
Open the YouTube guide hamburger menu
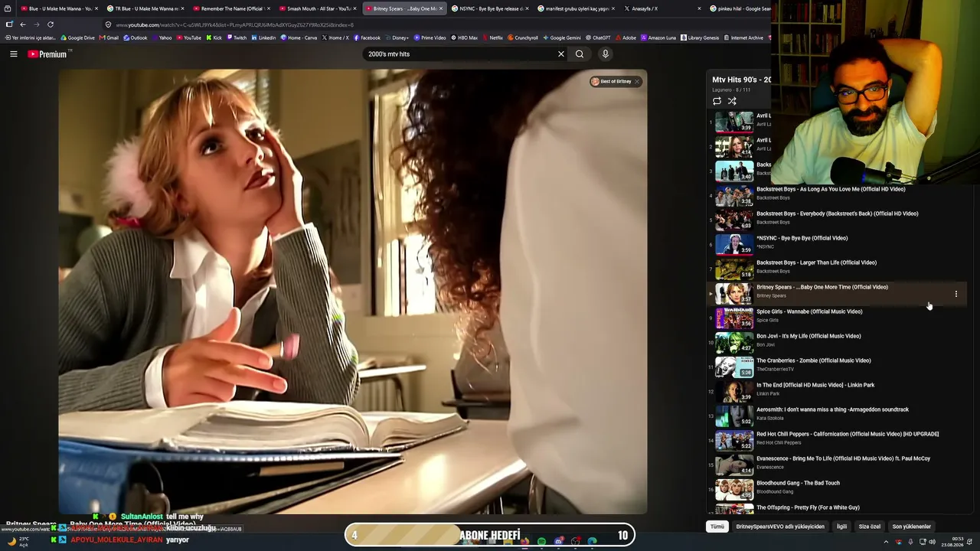tap(13, 54)
